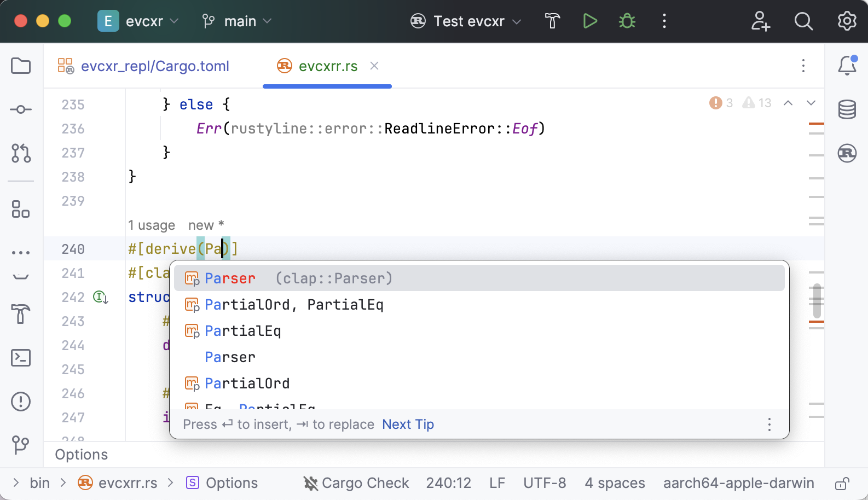Show Notifications bell panel
This screenshot has height=500, width=868.
click(847, 66)
